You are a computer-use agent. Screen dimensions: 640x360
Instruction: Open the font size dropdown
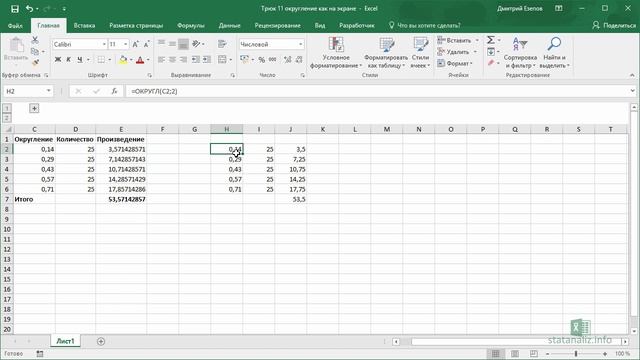(125, 44)
